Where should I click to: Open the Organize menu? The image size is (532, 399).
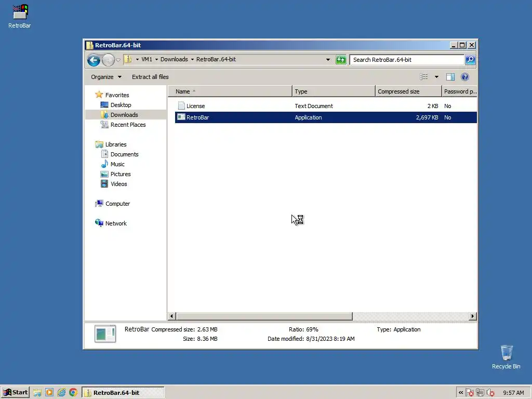pyautogui.click(x=106, y=77)
